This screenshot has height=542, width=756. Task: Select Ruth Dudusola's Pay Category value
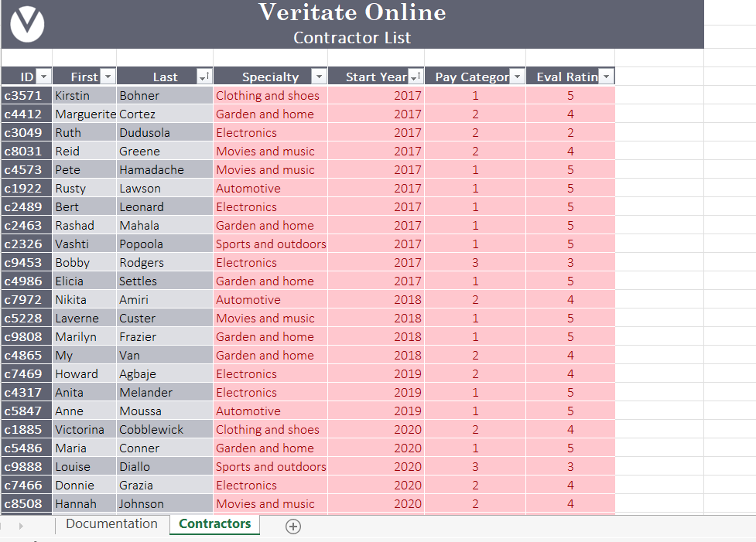pyautogui.click(x=475, y=132)
